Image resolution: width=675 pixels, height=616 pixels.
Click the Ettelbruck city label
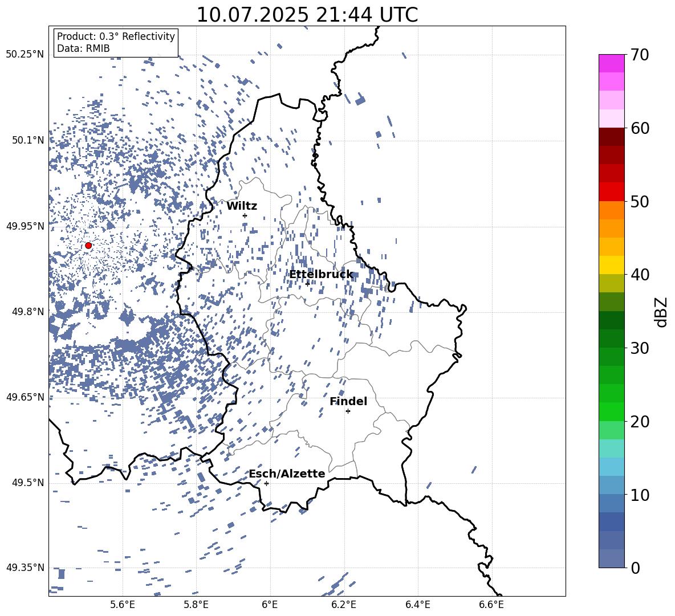pos(321,275)
